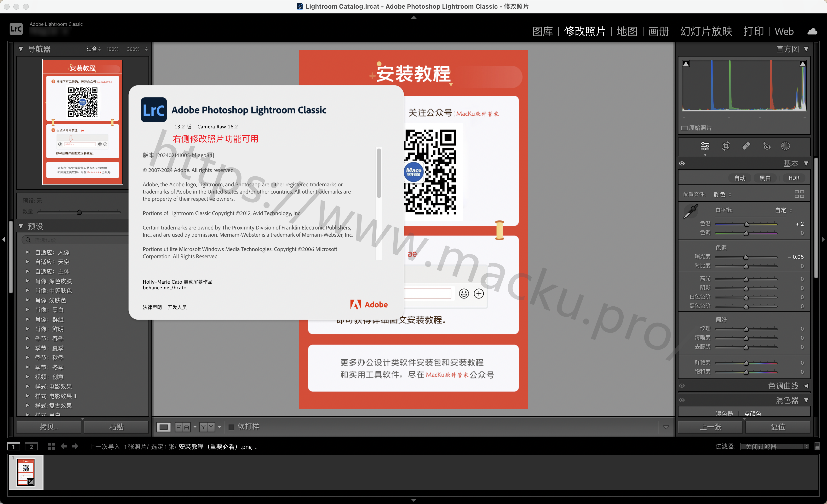Go forward with right arrow in filmstrip bar
The height and width of the screenshot is (504, 827).
[75, 446]
